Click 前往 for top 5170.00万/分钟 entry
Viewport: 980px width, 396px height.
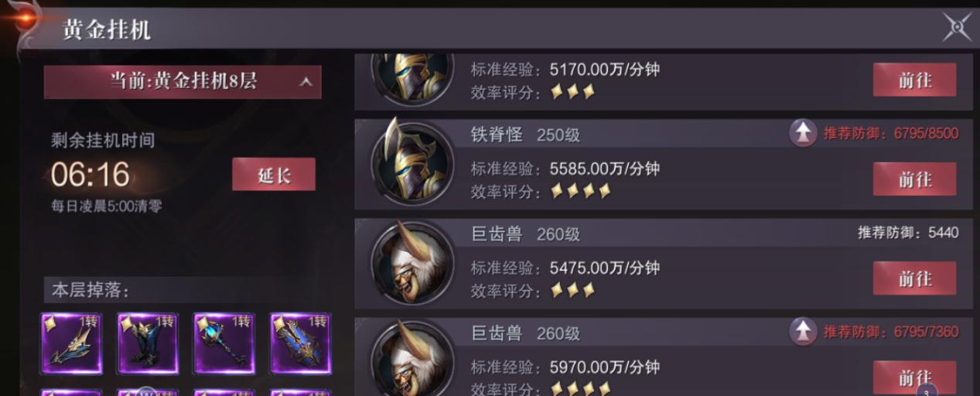tap(914, 80)
